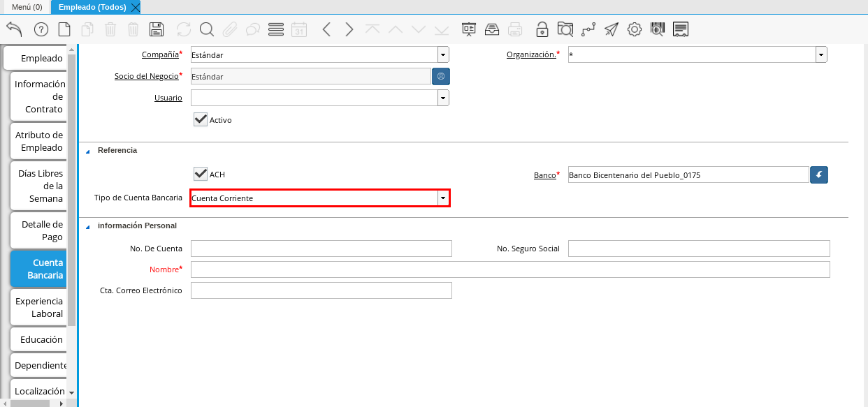Open Active Workflows node-path icon

point(588,29)
